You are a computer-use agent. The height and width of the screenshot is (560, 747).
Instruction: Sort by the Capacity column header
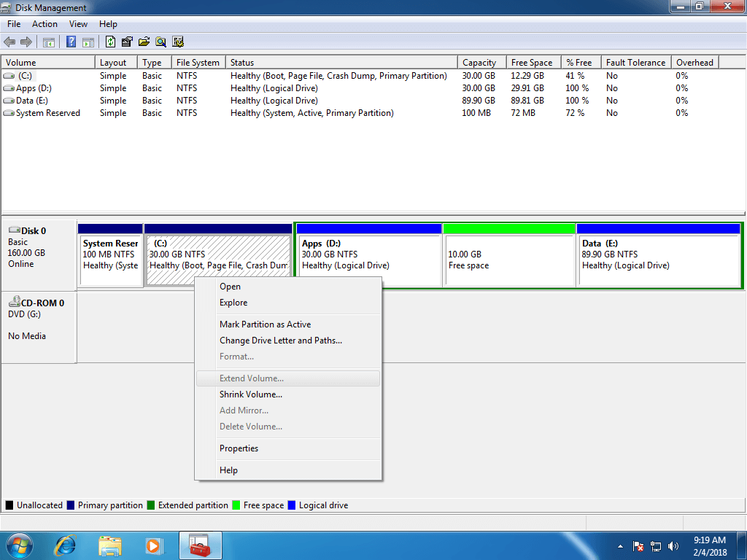[x=481, y=63]
